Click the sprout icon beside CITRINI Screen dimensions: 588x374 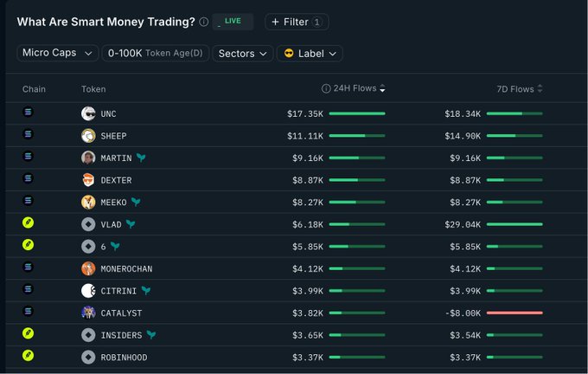tap(146, 290)
